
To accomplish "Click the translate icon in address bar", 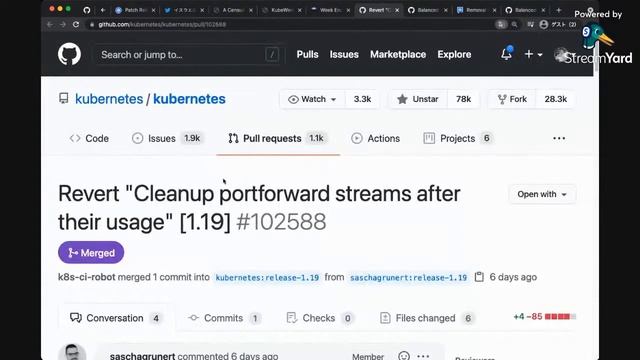I will (x=501, y=24).
